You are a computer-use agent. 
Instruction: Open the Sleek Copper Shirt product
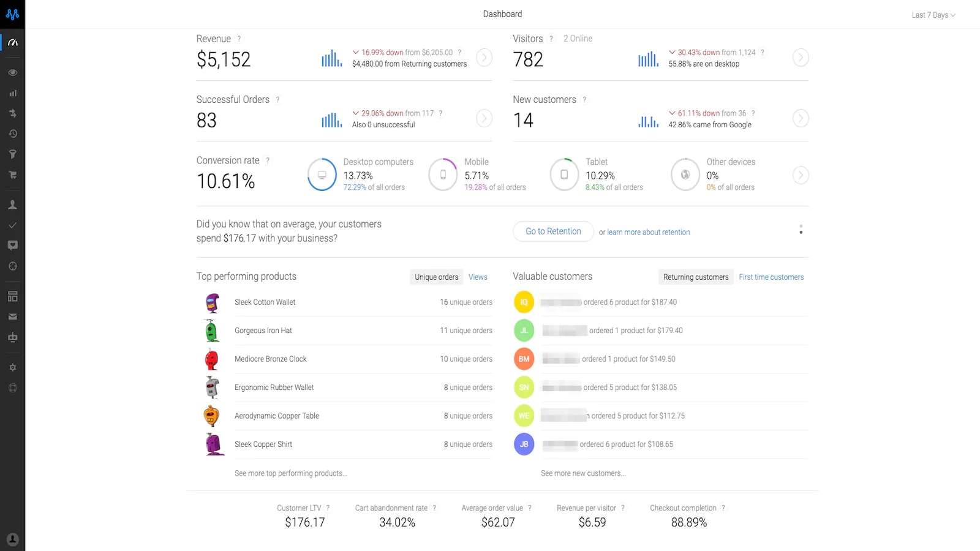(263, 444)
